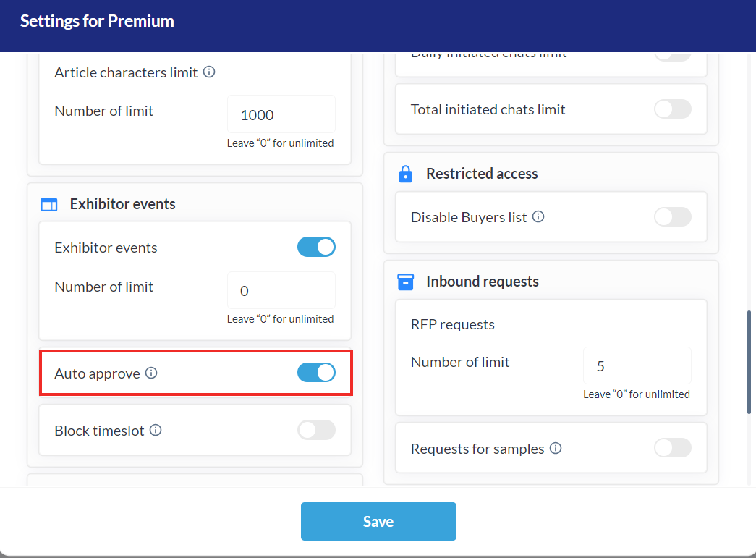Enable Total initiated chats limit toggle
The width and height of the screenshot is (756, 558).
pyautogui.click(x=672, y=109)
